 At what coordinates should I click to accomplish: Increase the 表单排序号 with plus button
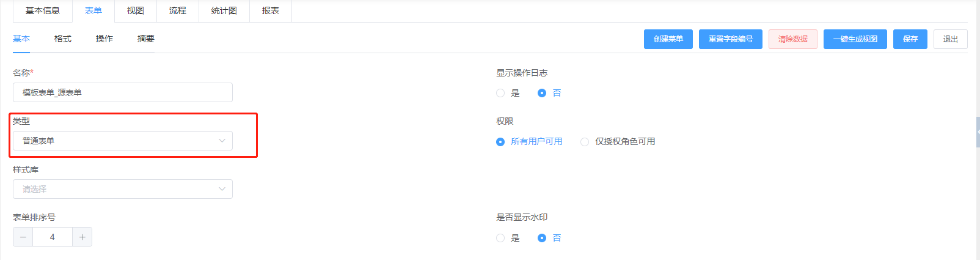pyautogui.click(x=82, y=237)
